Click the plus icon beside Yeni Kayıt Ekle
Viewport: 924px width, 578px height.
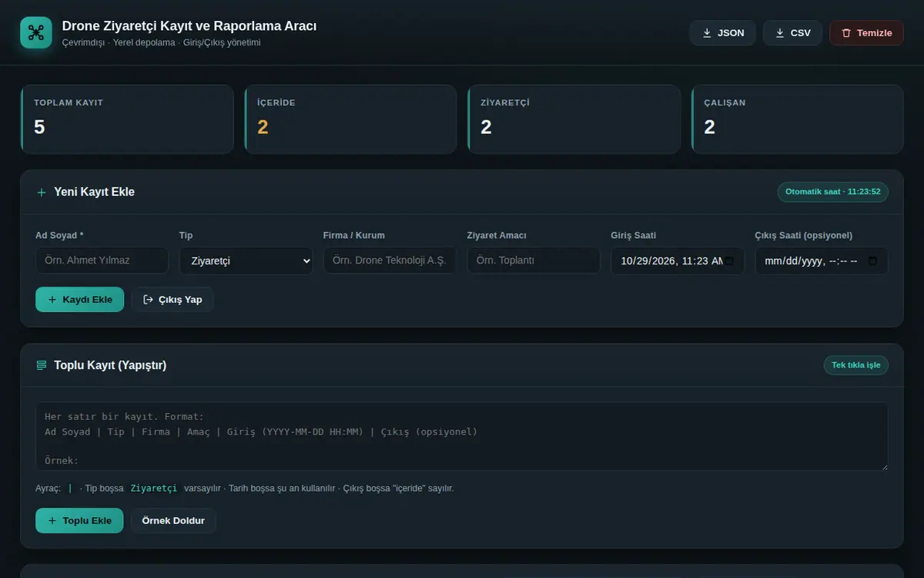[x=42, y=192]
